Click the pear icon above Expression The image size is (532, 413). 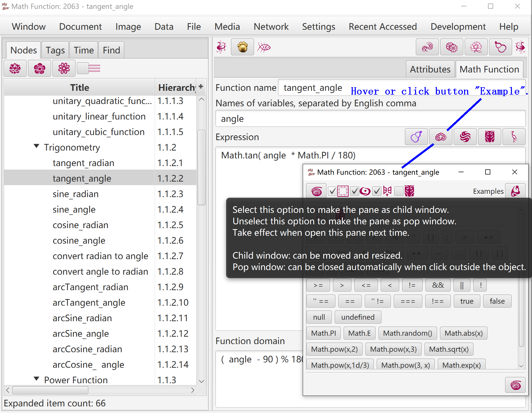[x=416, y=137]
